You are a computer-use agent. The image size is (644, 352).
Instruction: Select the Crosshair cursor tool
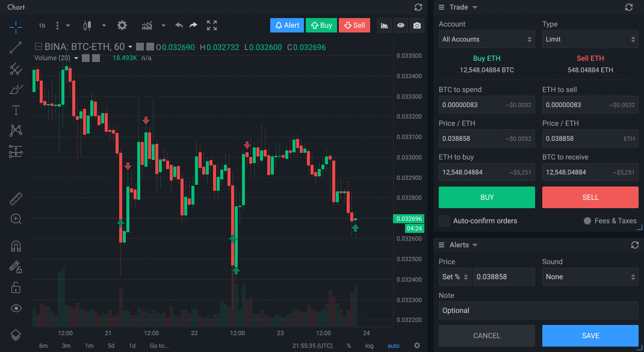[16, 26]
